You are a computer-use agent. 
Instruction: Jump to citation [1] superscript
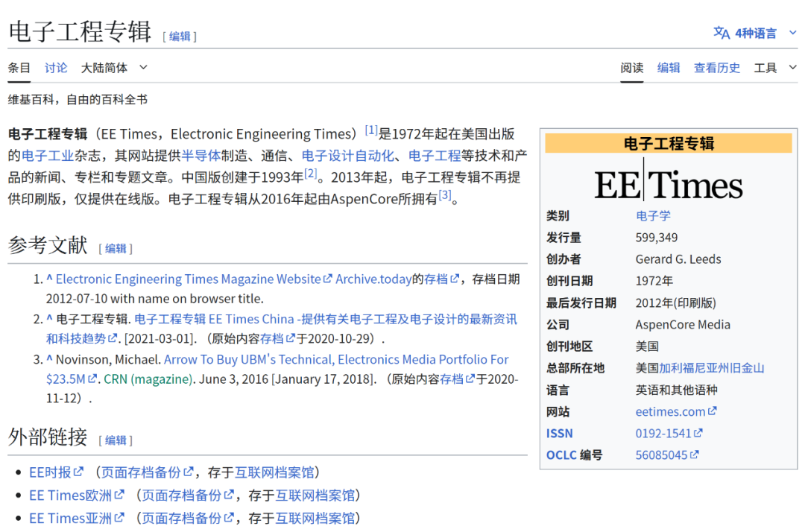(x=371, y=130)
